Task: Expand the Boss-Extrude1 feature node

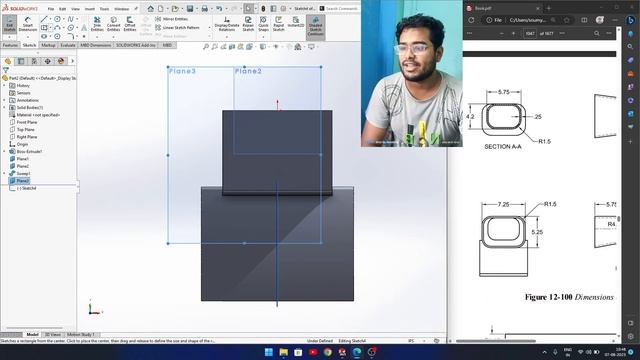Action: point(4,151)
